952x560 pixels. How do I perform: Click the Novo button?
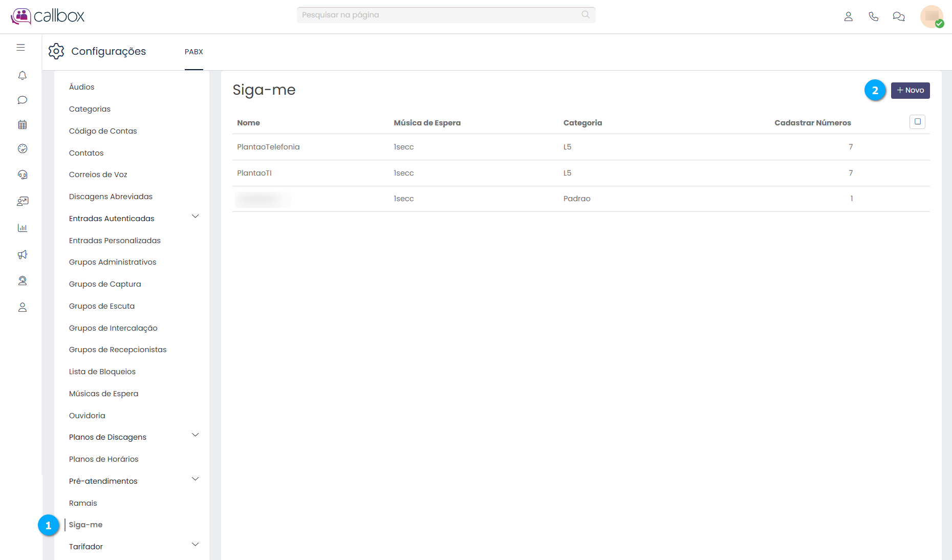click(x=910, y=91)
